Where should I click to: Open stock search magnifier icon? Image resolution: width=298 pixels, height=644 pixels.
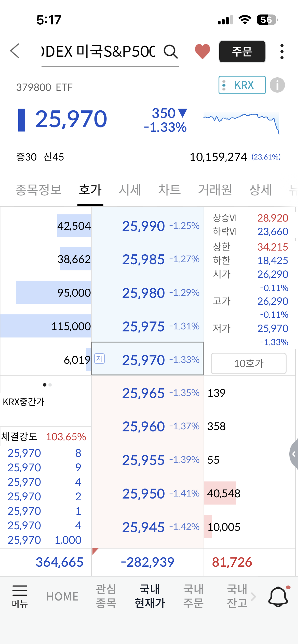[170, 52]
